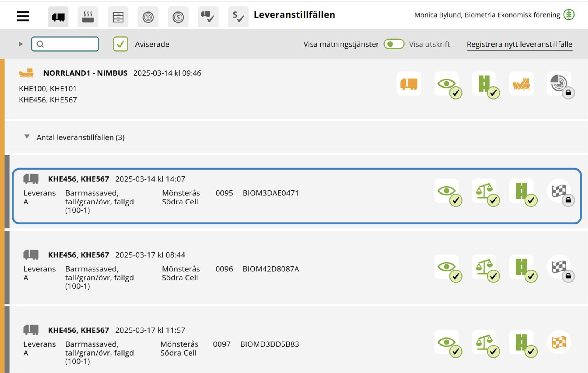Click number 0096 in second delivery
This screenshot has height=373, width=588.
[224, 269]
